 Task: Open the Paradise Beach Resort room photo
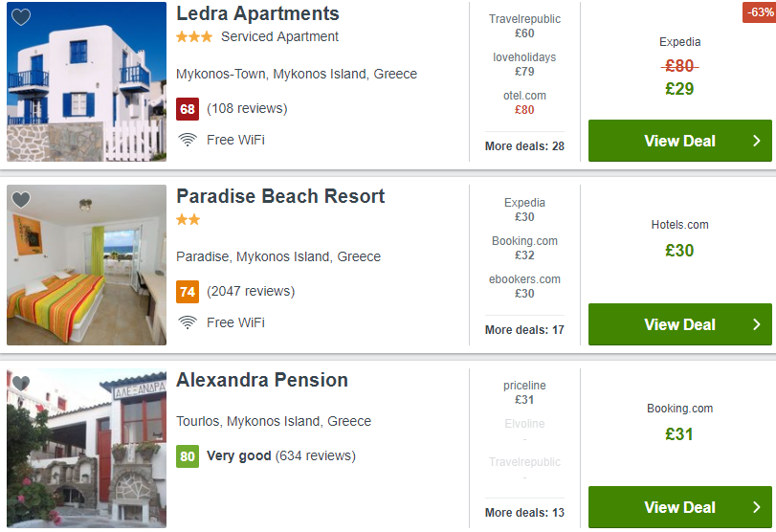tap(87, 265)
